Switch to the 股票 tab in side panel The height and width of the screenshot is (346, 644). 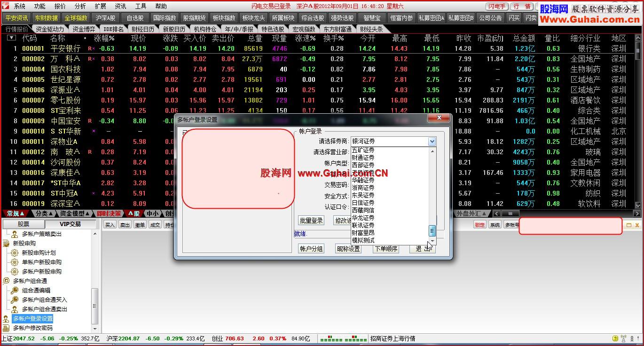24,224
